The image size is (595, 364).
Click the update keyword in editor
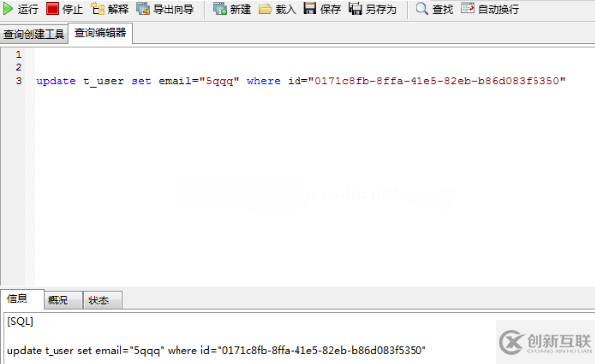click(x=56, y=81)
